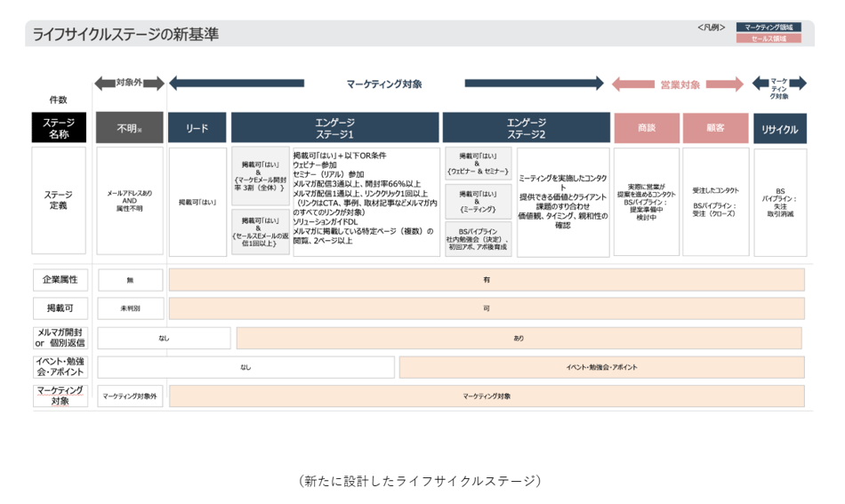Viewport: 845px width, 504px height.
Task: Select the 無 cell in 企業属性 row
Action: coord(130,280)
